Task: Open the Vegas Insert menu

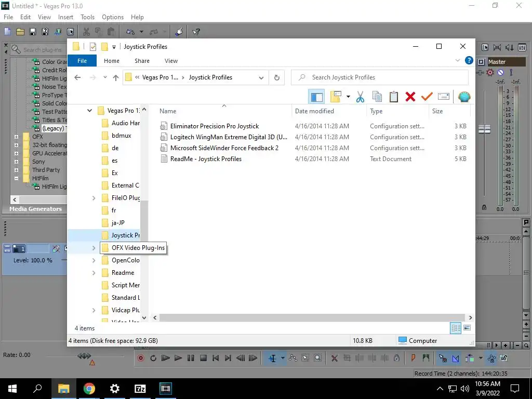Action: click(65, 17)
